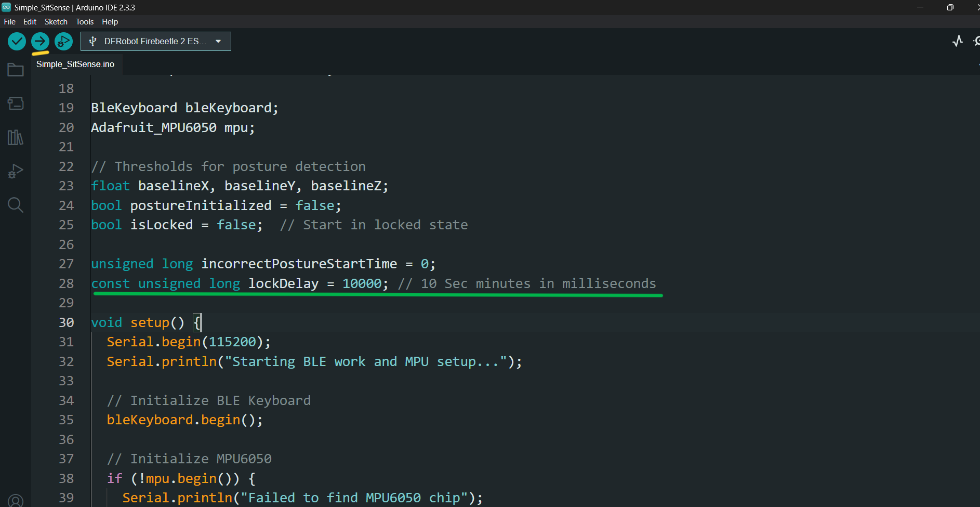Open the Sketch menu
Screen dimensions: 980x507
56,21
